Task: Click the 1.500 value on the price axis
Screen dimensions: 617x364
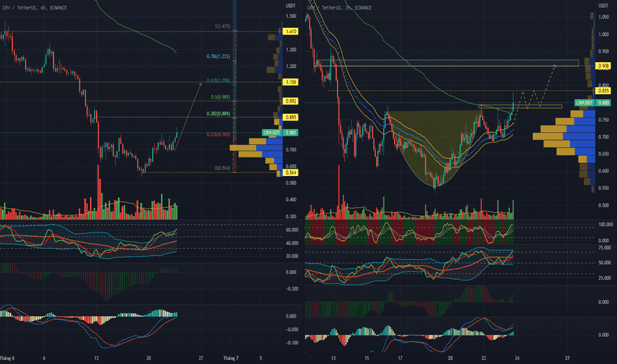Action: tap(291, 16)
